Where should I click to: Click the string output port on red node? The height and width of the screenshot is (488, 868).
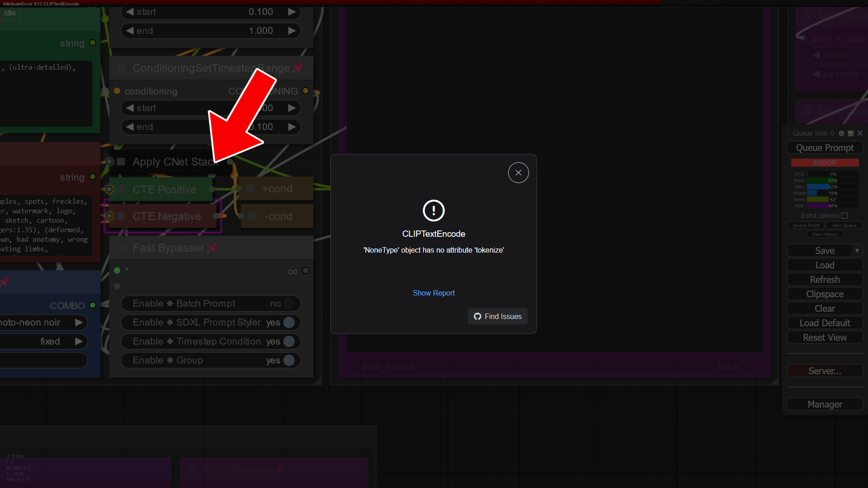[93, 177]
